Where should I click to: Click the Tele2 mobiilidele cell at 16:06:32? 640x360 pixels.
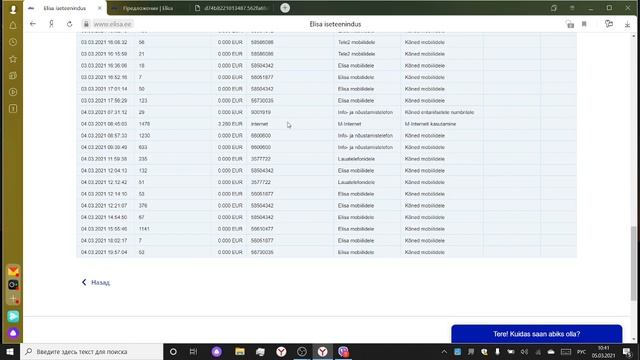point(356,42)
